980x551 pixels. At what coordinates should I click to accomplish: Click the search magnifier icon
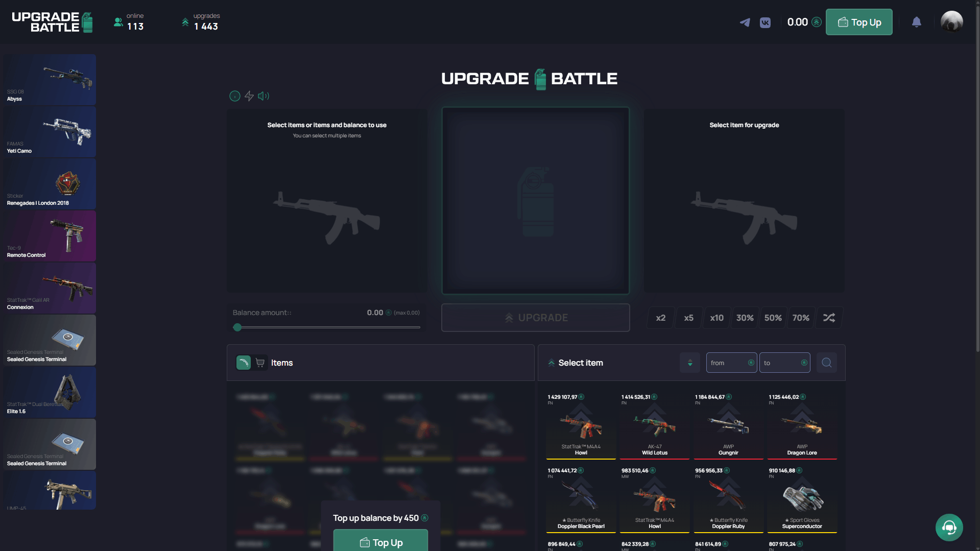(x=827, y=363)
